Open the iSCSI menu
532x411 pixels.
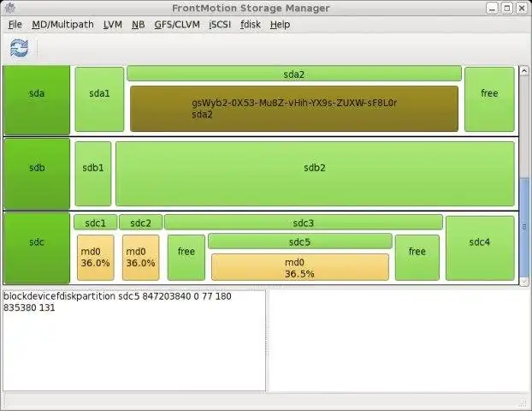tap(220, 25)
